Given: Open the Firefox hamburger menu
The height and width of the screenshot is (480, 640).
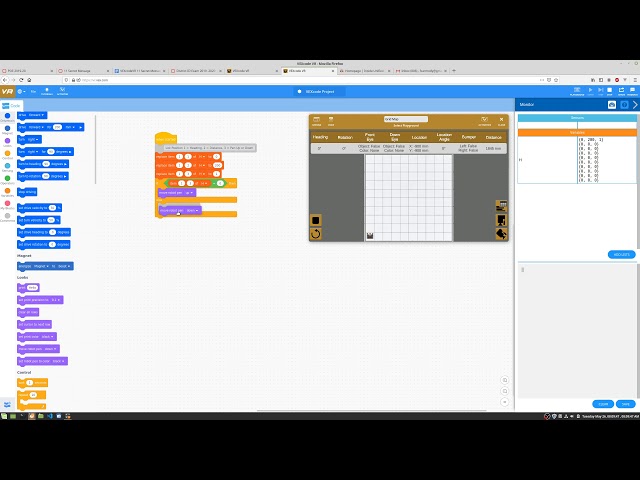Looking at the screenshot, I should [633, 80].
